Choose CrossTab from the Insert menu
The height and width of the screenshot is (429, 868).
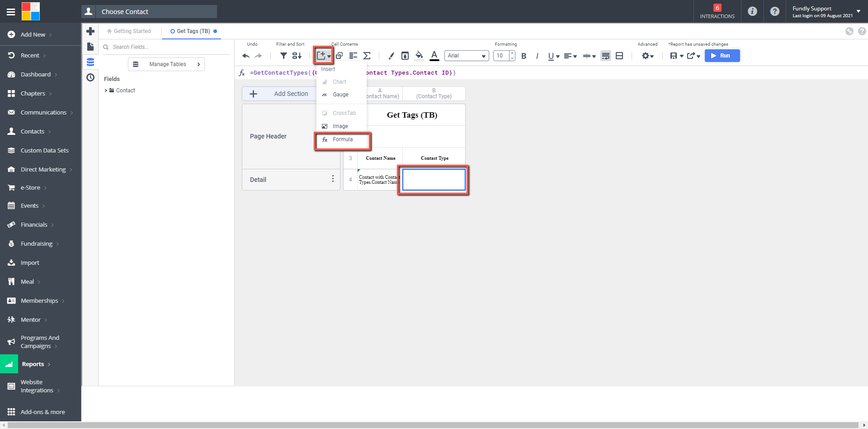(x=341, y=113)
